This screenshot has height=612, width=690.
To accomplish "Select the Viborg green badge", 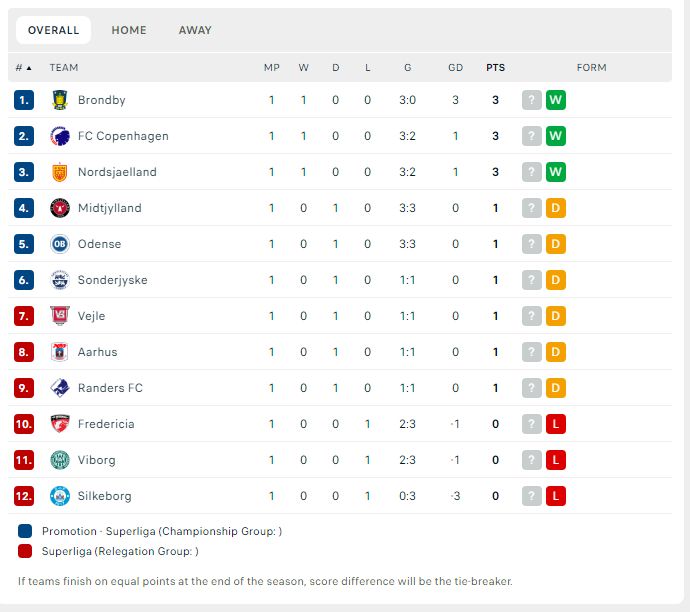I will (x=60, y=460).
